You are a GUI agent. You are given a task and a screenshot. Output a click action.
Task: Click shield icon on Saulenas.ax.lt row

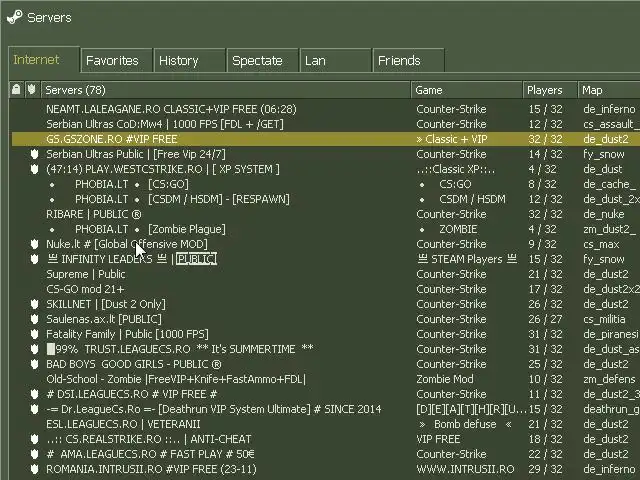click(x=35, y=319)
